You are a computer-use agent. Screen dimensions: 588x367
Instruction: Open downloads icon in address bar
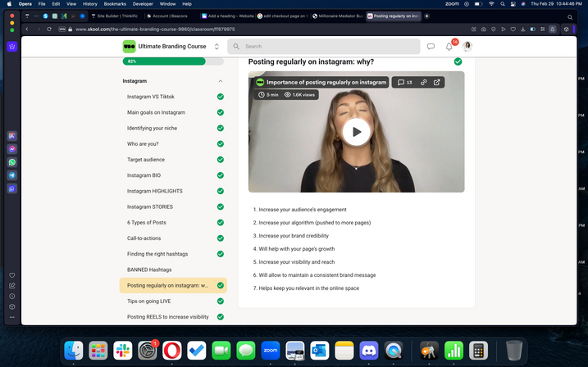pos(522,29)
